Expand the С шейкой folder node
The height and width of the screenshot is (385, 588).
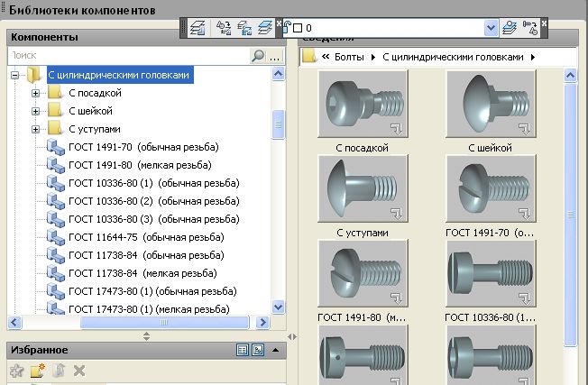pos(36,111)
